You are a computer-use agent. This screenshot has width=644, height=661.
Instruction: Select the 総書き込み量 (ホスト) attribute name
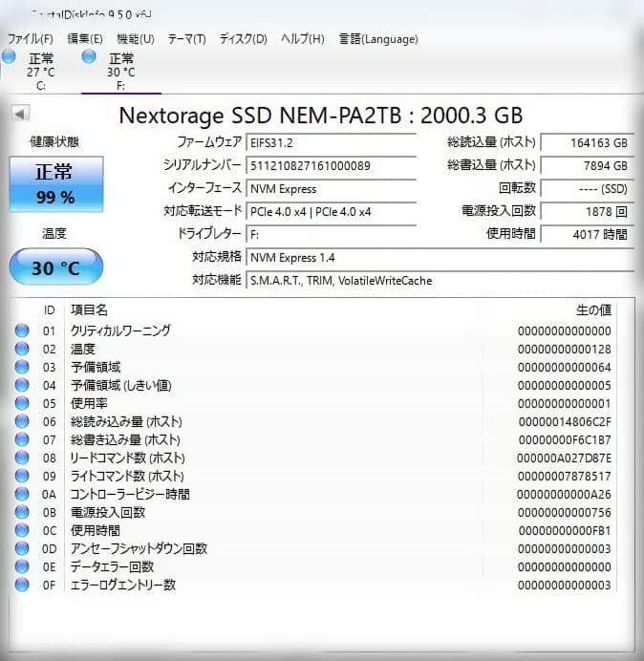[125, 439]
